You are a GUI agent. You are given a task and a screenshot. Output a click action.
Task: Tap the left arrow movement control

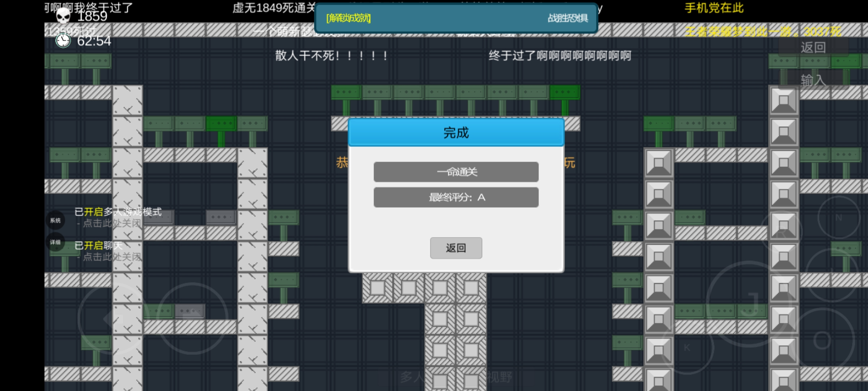point(113,319)
